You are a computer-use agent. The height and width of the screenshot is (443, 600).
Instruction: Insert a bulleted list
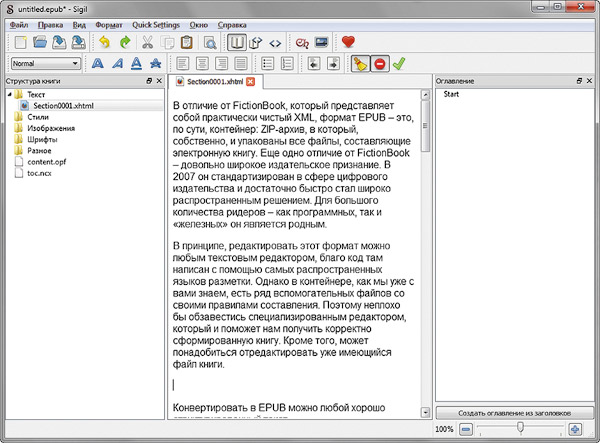pyautogui.click(x=267, y=64)
